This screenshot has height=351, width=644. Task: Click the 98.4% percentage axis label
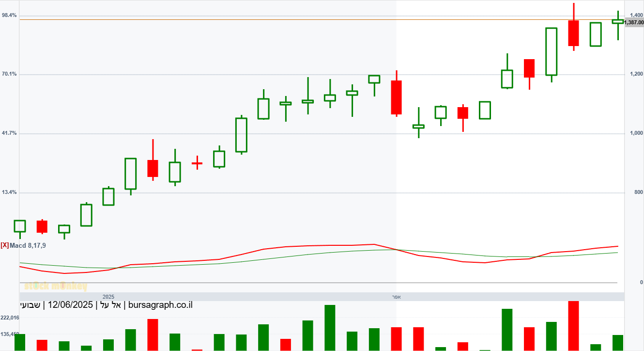(x=9, y=16)
